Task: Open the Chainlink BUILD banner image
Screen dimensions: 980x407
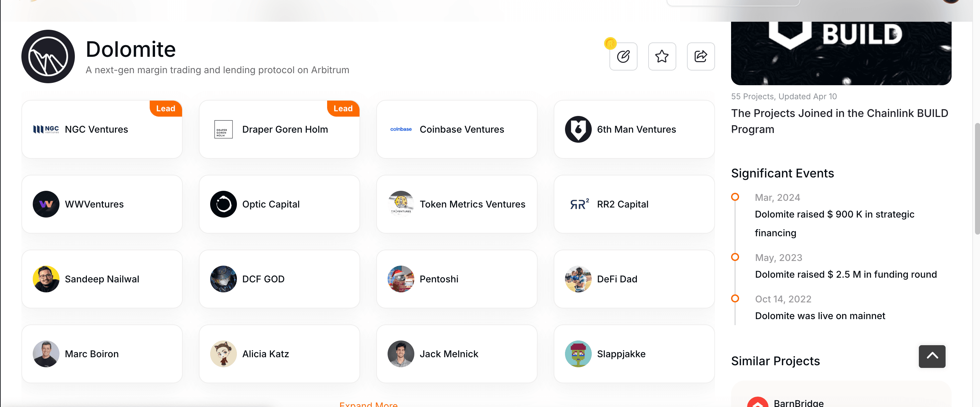Action: click(841, 53)
